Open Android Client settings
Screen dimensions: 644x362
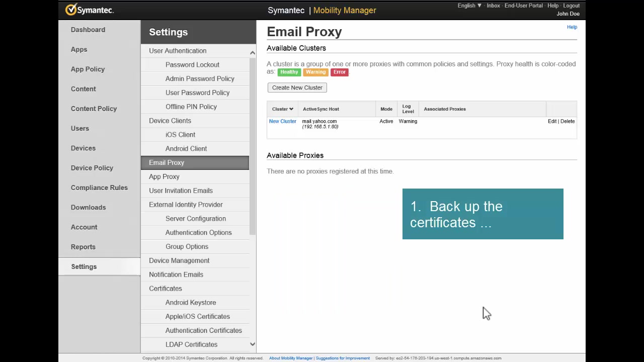click(x=186, y=148)
